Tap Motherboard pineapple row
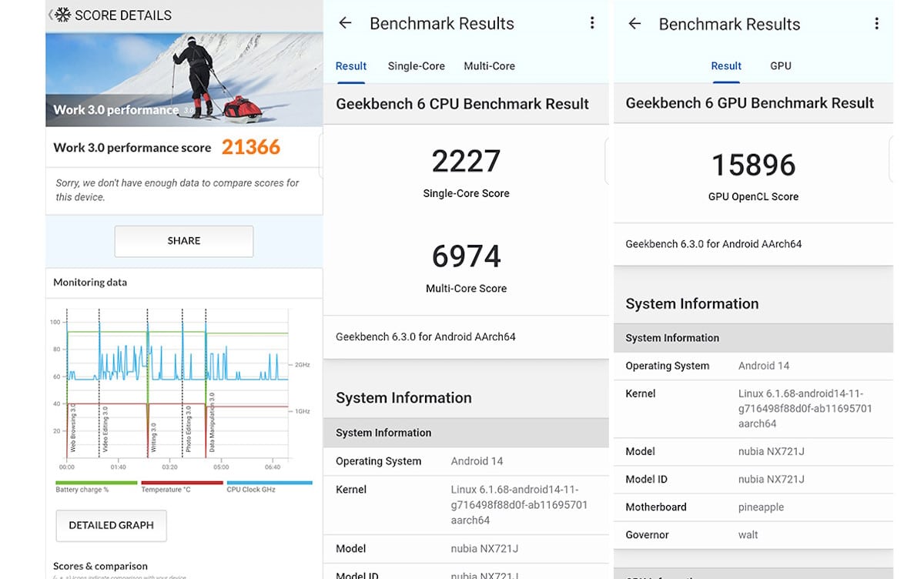 pos(753,507)
